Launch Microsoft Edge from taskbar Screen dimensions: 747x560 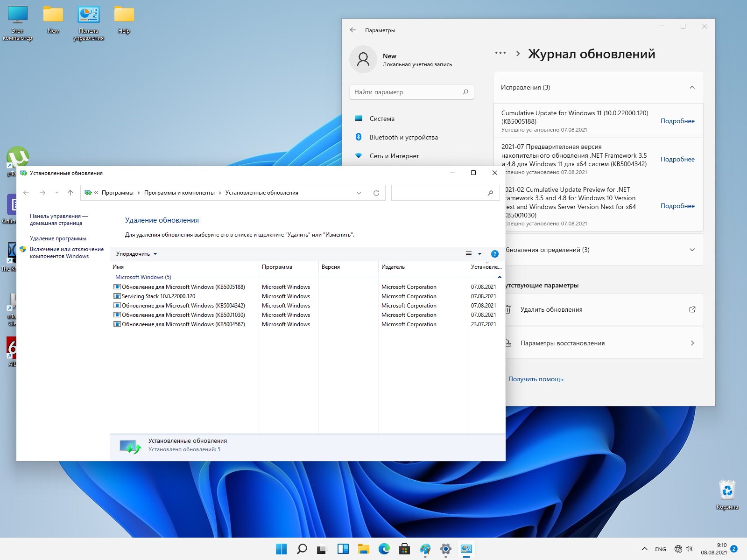(384, 549)
